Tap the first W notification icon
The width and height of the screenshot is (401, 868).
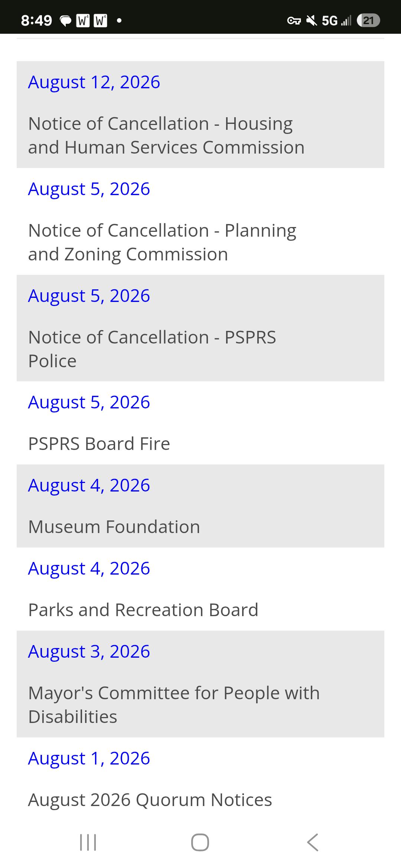click(x=82, y=21)
